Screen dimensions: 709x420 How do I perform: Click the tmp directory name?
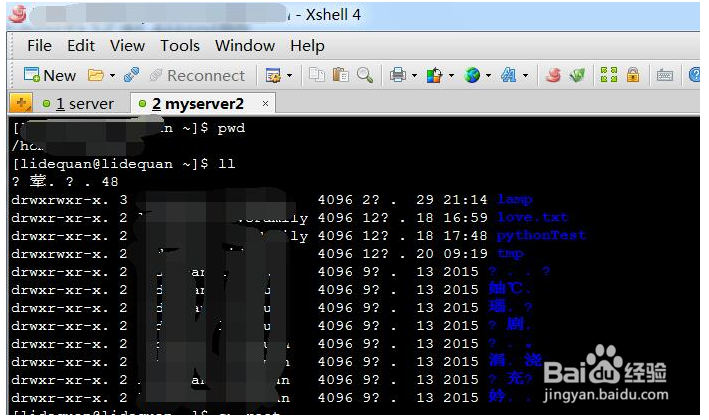pos(510,254)
